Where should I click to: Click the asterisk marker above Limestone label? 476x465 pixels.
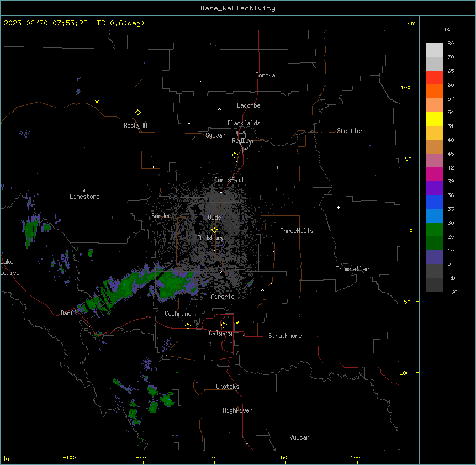tap(84, 191)
